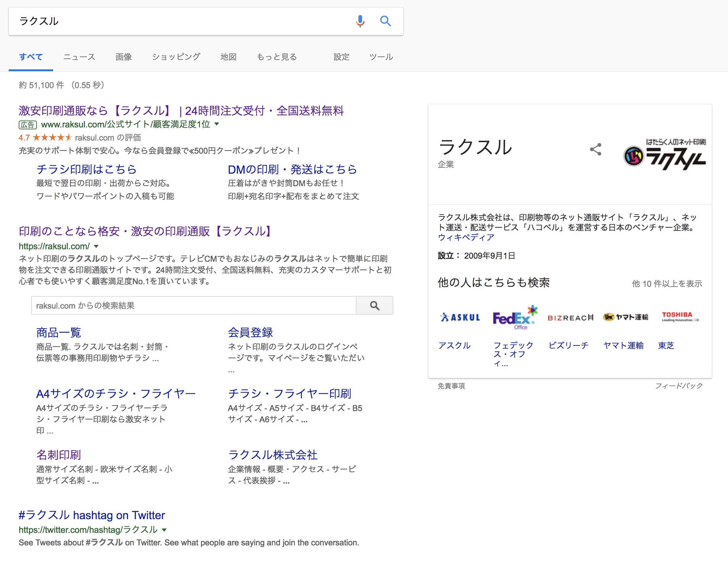728x561 pixels.
Task: Click the 設立： 2009年9月1日 text
Action: 476,256
